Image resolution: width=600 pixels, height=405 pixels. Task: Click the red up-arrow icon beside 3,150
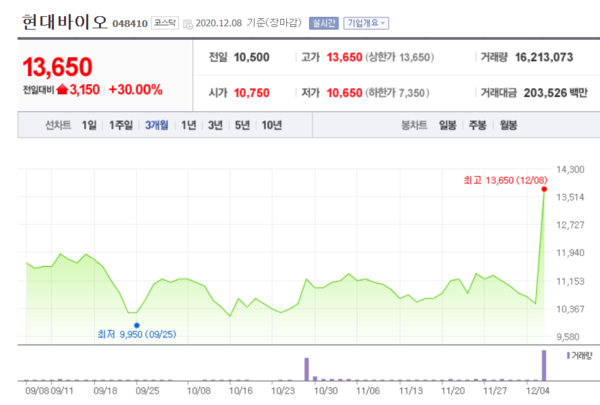pyautogui.click(x=62, y=90)
